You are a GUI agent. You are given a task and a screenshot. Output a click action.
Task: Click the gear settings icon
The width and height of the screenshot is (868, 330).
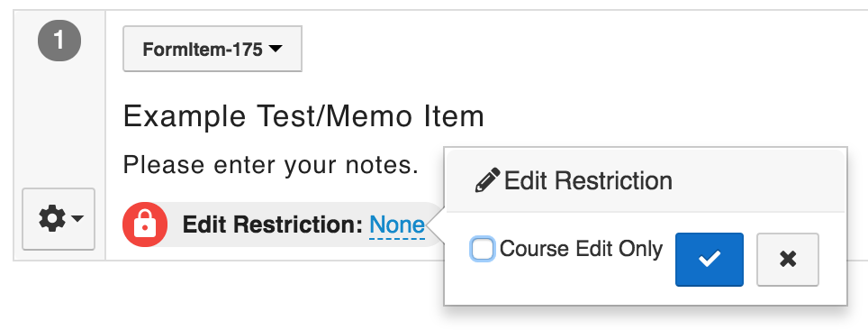(x=52, y=218)
